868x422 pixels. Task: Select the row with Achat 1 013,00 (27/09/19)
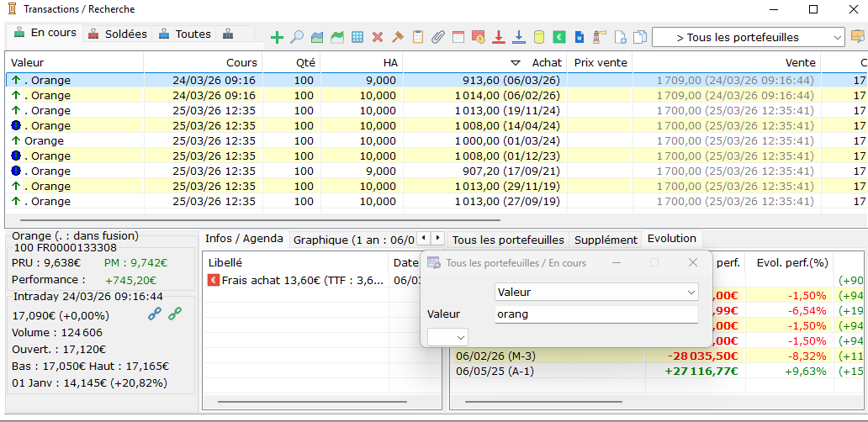(436, 201)
